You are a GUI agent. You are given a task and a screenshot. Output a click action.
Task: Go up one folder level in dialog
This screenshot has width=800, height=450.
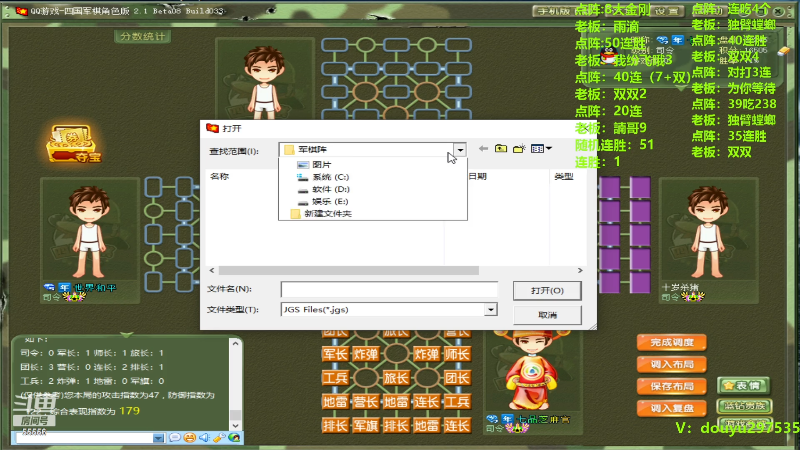coord(501,148)
